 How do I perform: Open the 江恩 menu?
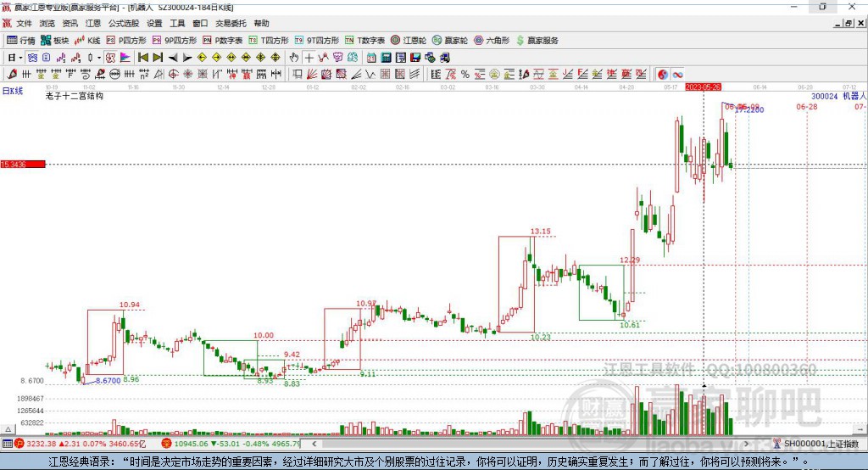click(x=93, y=23)
